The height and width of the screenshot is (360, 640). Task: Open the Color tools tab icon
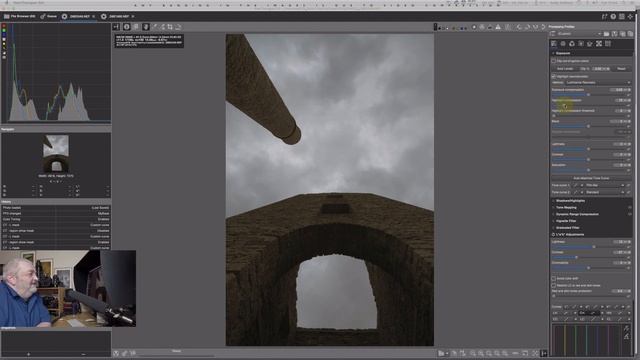coord(572,44)
